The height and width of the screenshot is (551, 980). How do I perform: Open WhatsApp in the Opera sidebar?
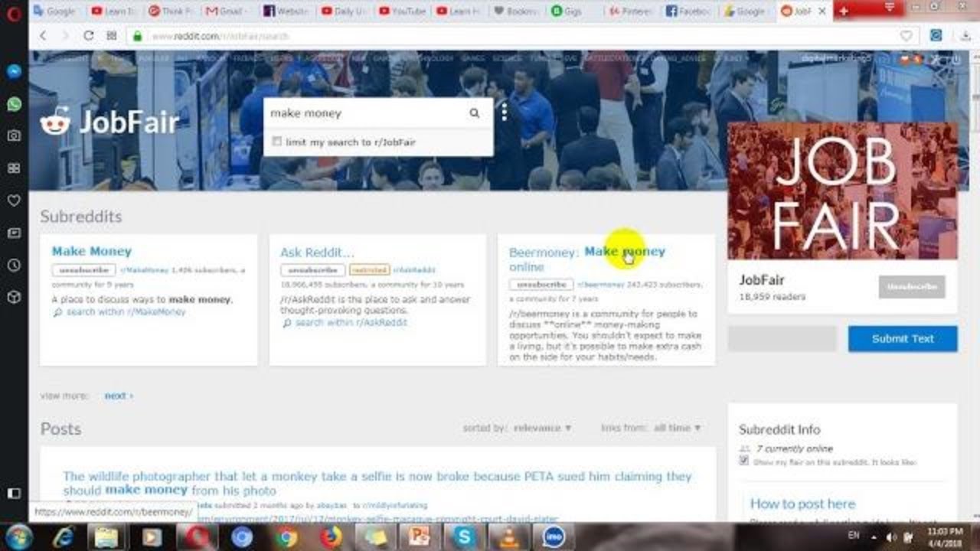click(x=13, y=104)
